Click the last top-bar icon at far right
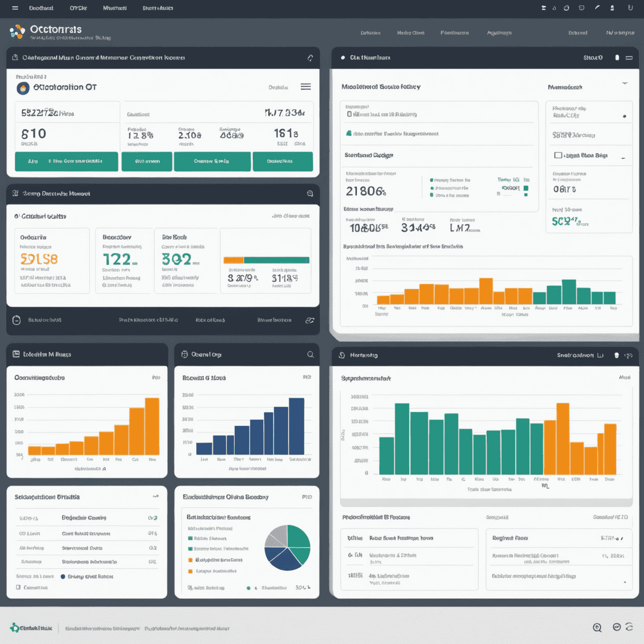Viewport: 644px width, 644px height. click(630, 8)
